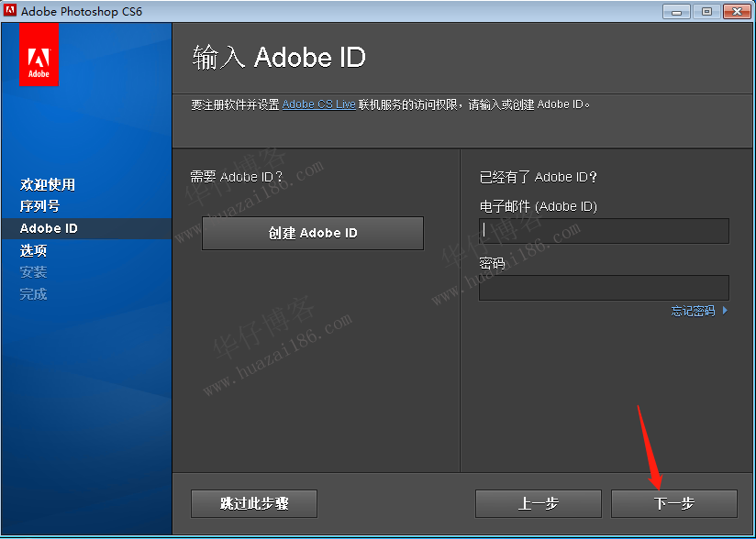This screenshot has height=539, width=756.
Task: Click the Adobe logo in the sidebar
Action: click(x=39, y=54)
